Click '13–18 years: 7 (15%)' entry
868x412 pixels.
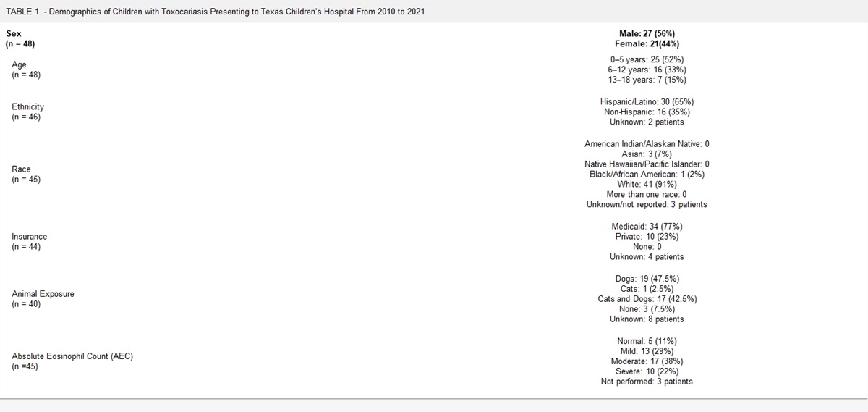[646, 80]
